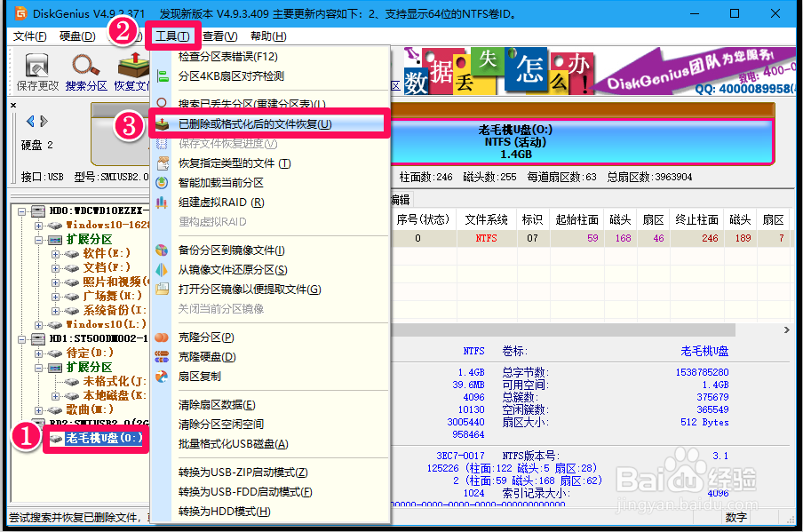Image resolution: width=803 pixels, height=532 pixels.
Task: Collapse the first 扩展分区 node under HD0
Action: click(38, 240)
